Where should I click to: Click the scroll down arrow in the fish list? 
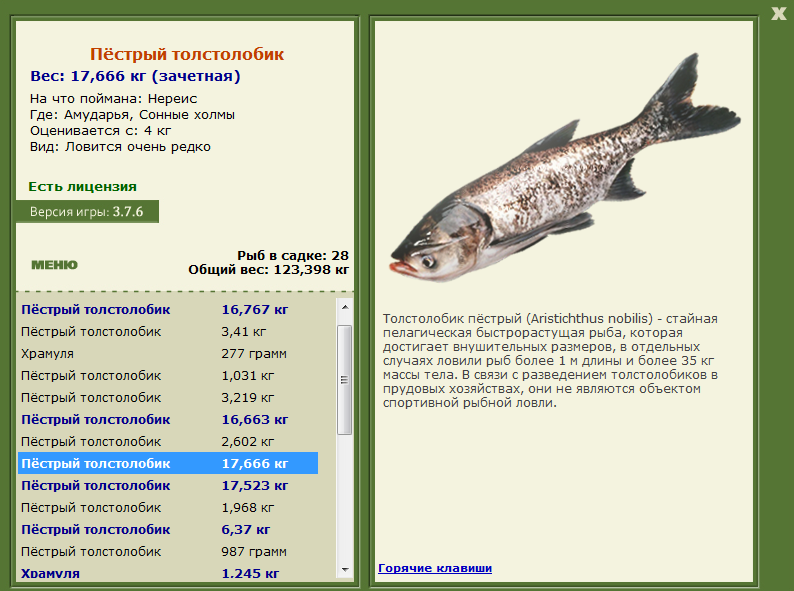click(x=345, y=570)
